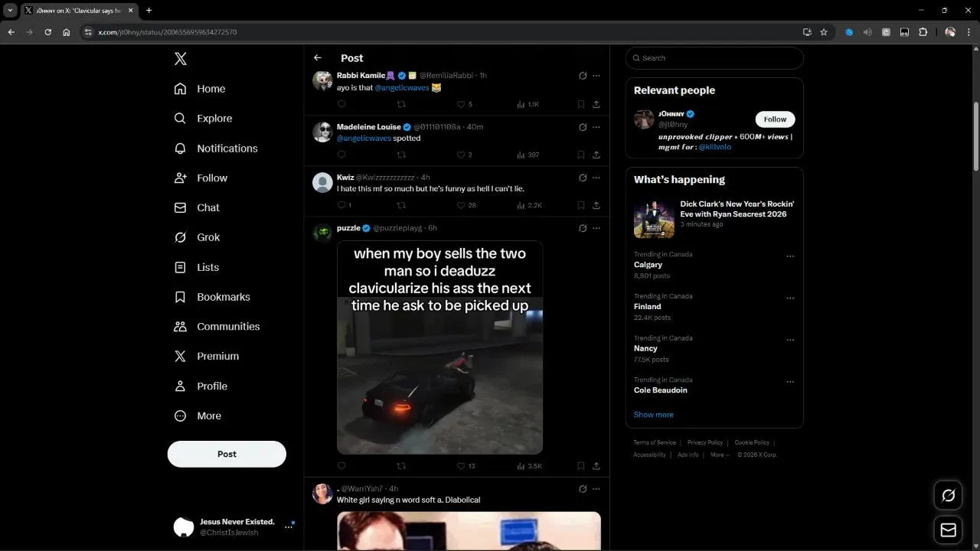The width and height of the screenshot is (980, 551).
Task: Open the Terms of Service link
Action: tap(655, 442)
